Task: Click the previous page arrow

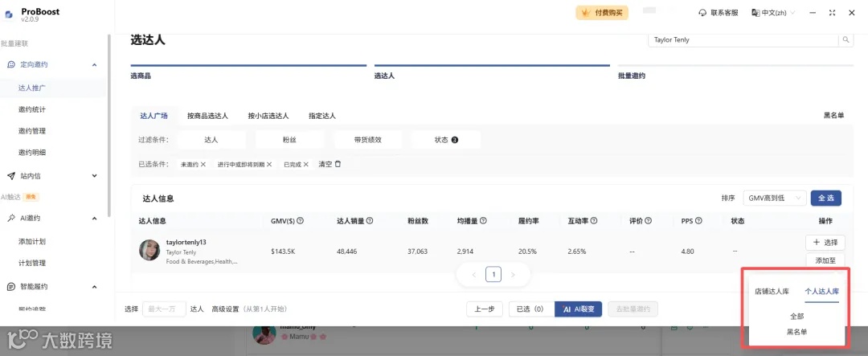Action: [x=474, y=275]
